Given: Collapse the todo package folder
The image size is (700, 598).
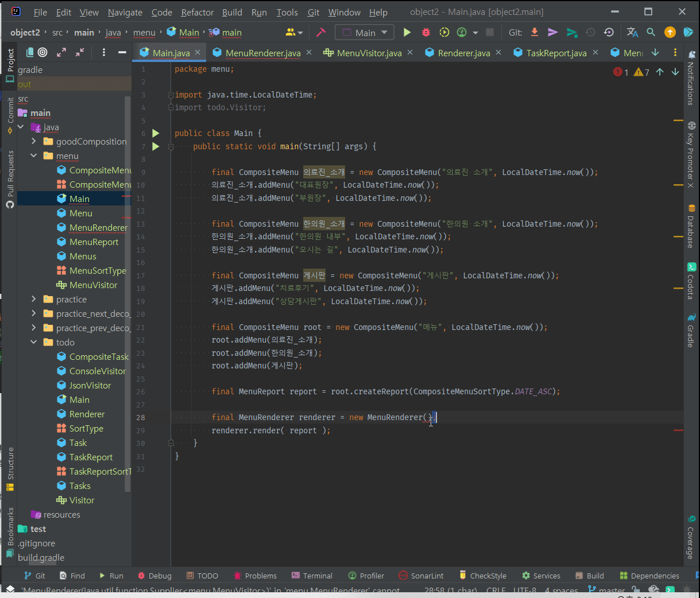Looking at the screenshot, I should pyautogui.click(x=34, y=342).
